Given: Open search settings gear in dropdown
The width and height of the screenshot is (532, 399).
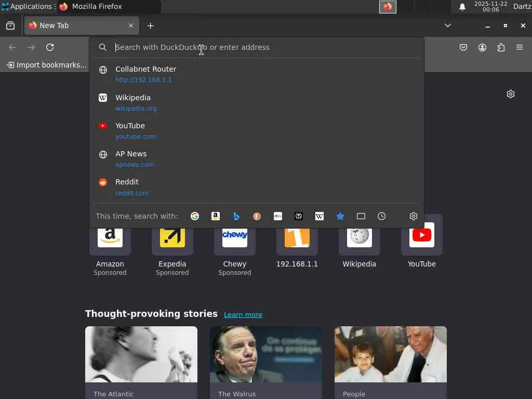Looking at the screenshot, I should pos(413,216).
